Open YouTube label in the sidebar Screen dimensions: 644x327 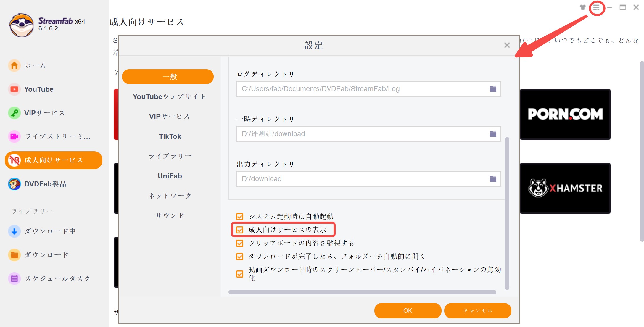click(x=39, y=89)
